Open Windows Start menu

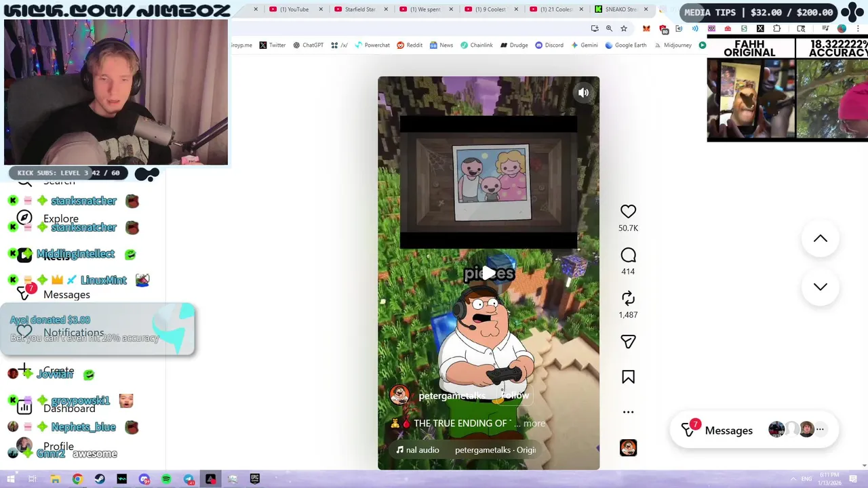[10, 479]
